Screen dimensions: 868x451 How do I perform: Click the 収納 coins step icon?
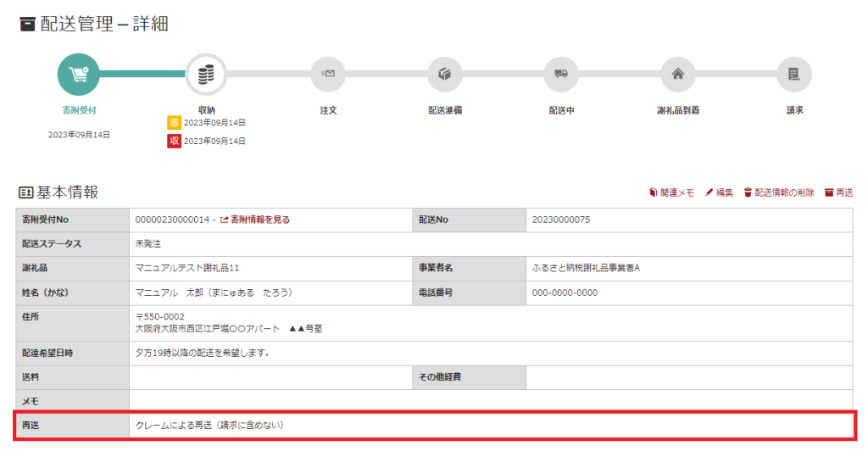206,75
